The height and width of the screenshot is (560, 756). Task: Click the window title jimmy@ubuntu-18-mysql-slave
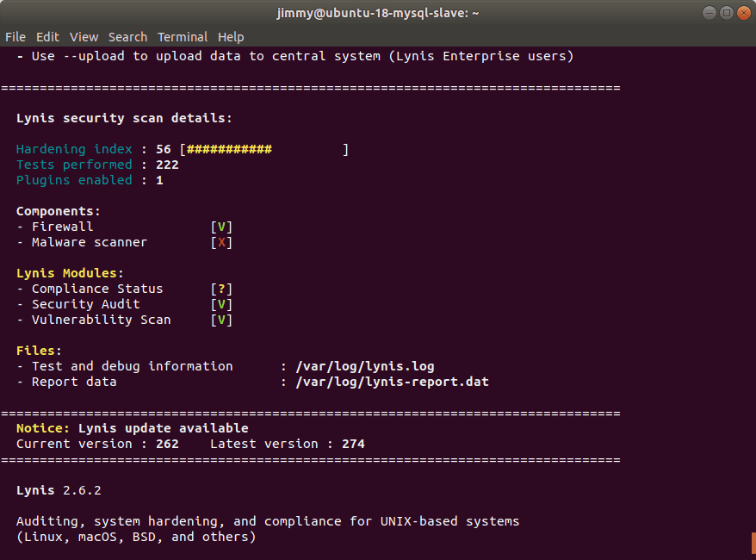point(378,13)
